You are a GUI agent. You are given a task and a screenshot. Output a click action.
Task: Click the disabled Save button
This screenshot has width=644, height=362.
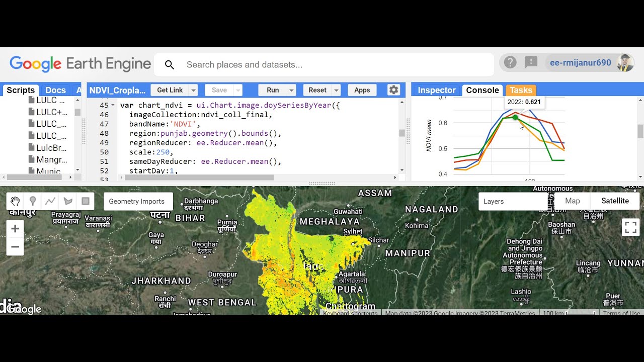click(x=219, y=90)
